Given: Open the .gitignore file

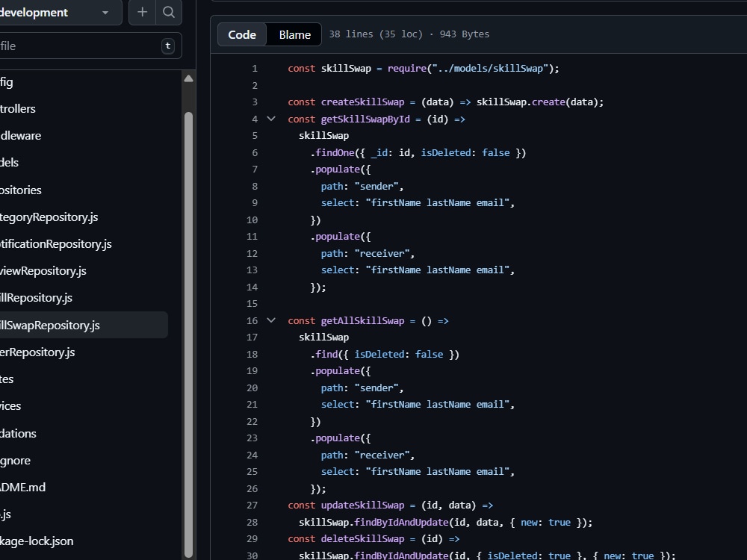Looking at the screenshot, I should [15, 460].
